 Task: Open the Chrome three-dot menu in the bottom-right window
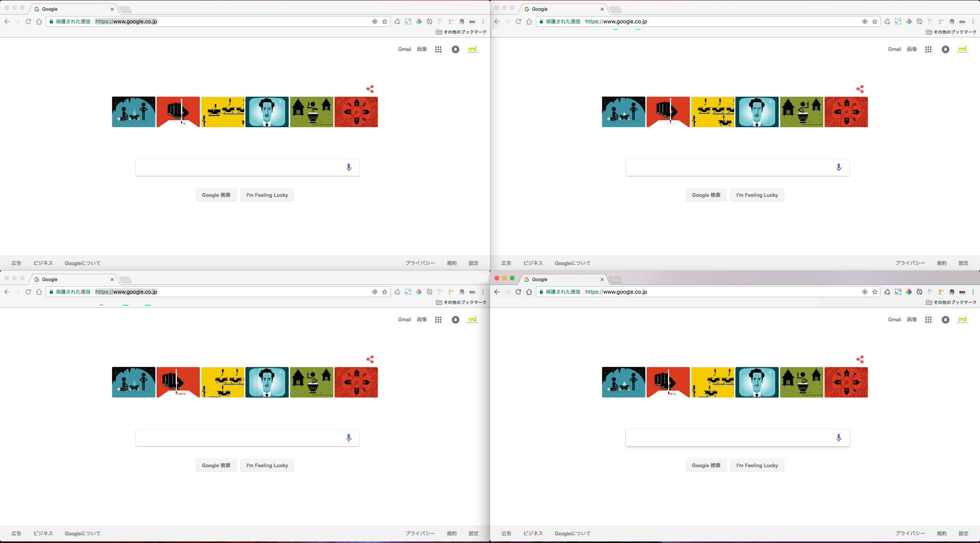click(x=973, y=292)
